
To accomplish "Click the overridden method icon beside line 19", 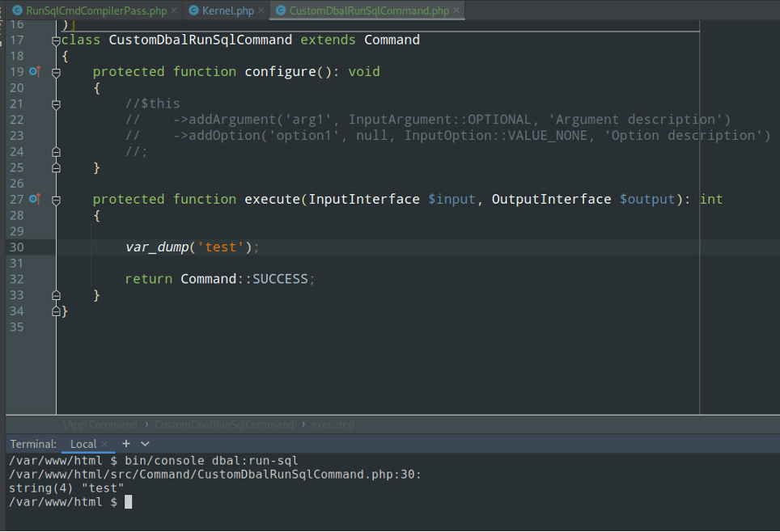I will 34,72.
